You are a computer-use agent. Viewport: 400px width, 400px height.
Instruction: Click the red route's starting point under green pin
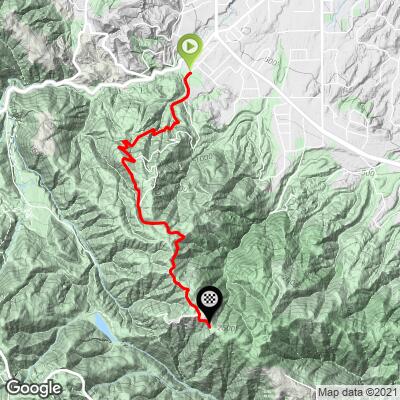point(190,73)
